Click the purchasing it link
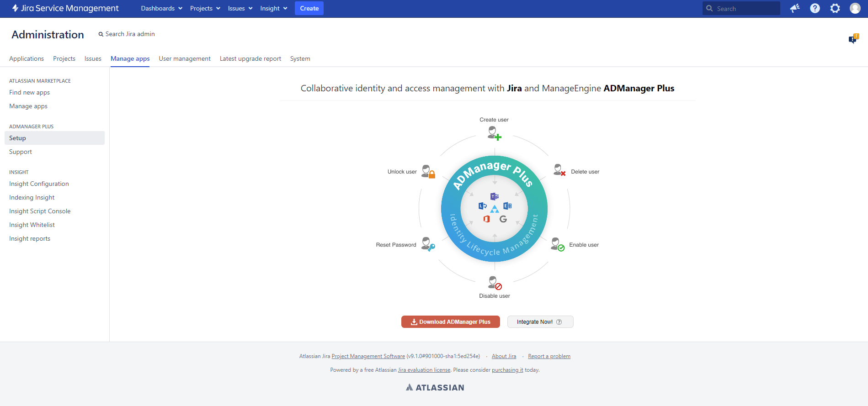This screenshot has width=868, height=406. pos(507,370)
